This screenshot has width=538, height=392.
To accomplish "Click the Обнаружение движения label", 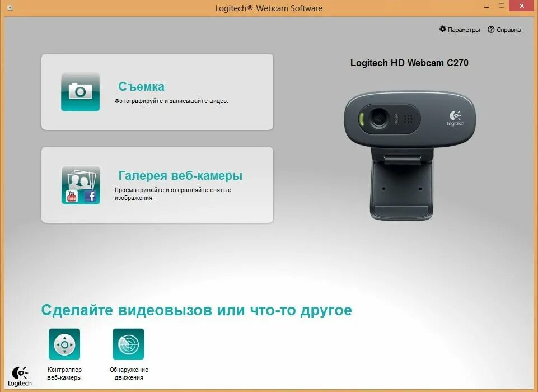I will click(129, 374).
